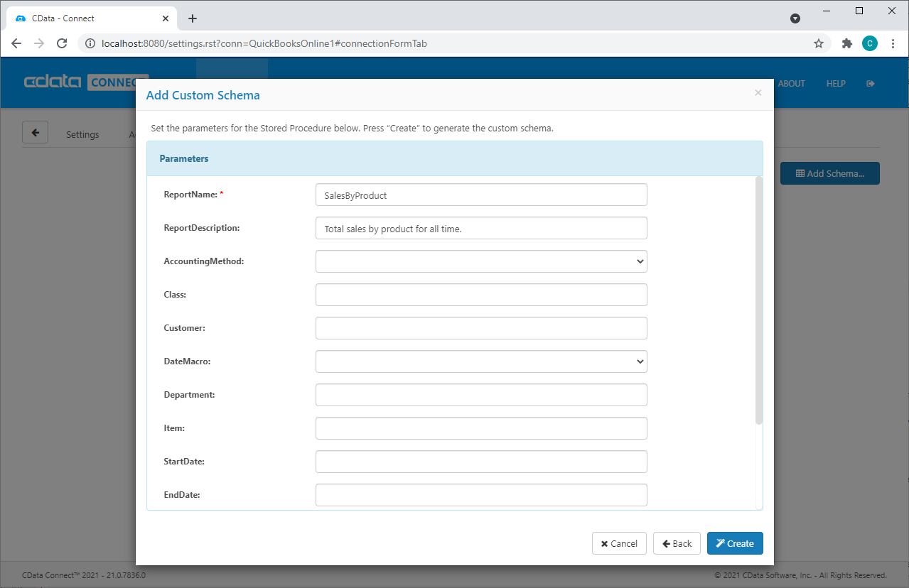Click the sign out icon in header
Image resolution: width=909 pixels, height=588 pixels.
click(x=871, y=84)
